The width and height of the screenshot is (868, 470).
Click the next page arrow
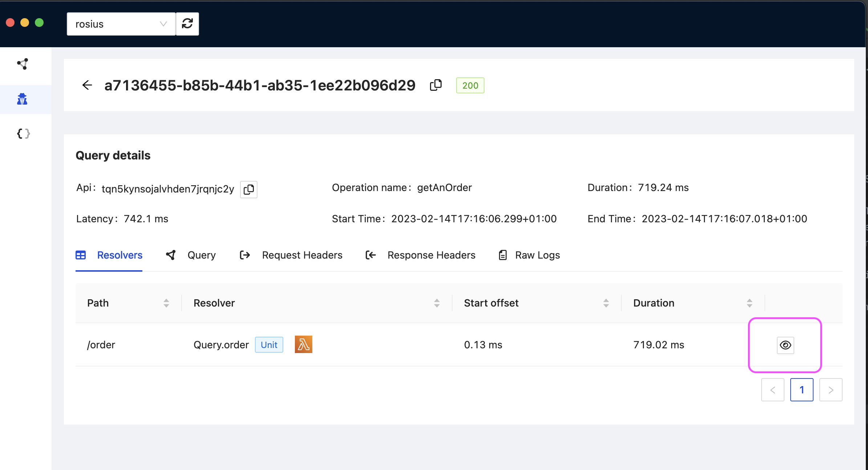point(831,390)
